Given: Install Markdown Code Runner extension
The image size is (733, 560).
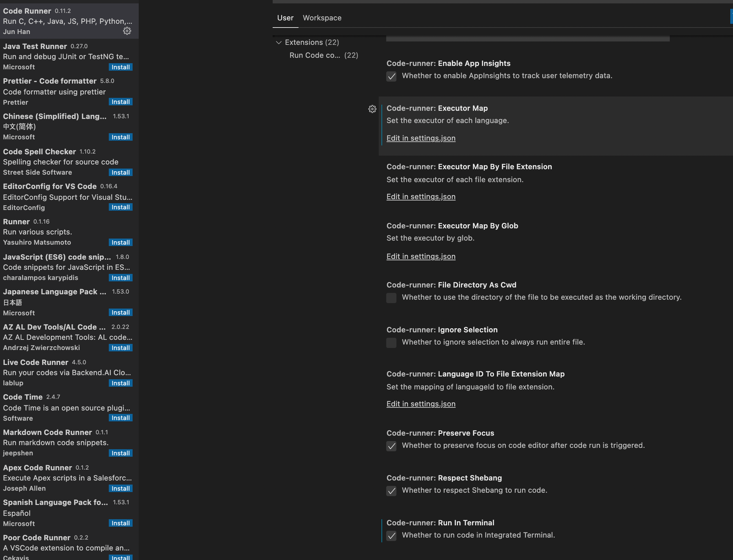Looking at the screenshot, I should pyautogui.click(x=120, y=453).
